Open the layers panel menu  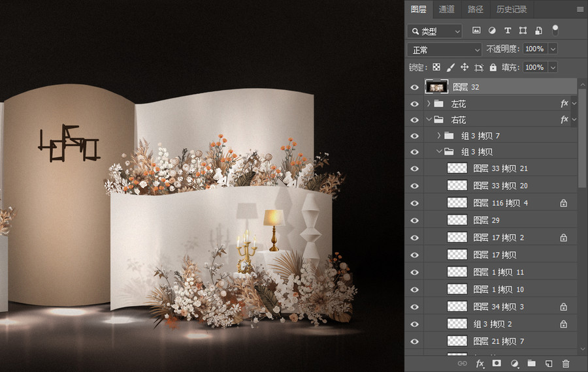coord(580,9)
